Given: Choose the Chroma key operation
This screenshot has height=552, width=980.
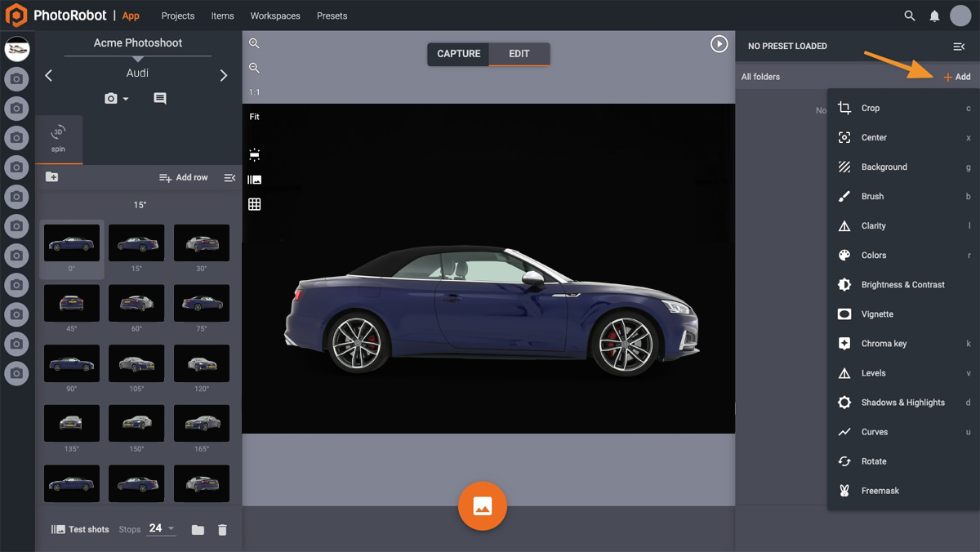Looking at the screenshot, I should click(x=883, y=344).
